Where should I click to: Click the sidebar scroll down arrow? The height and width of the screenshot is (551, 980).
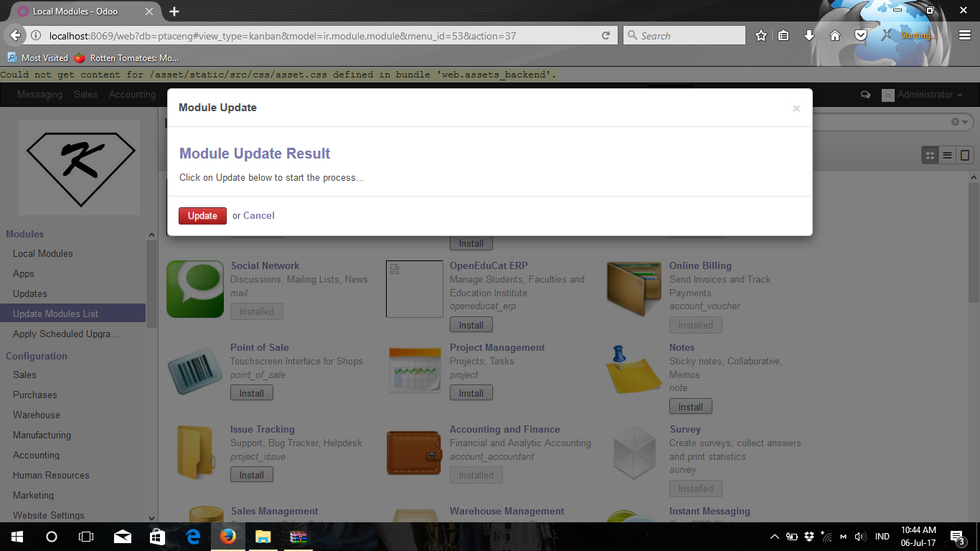pos(151,517)
